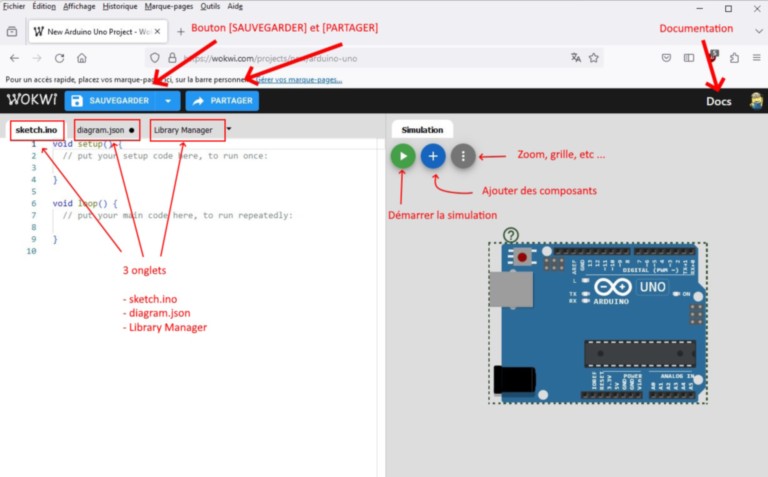This screenshot has width=768, height=477.
Task: Click the extension icon with notification badge
Action: (x=712, y=57)
